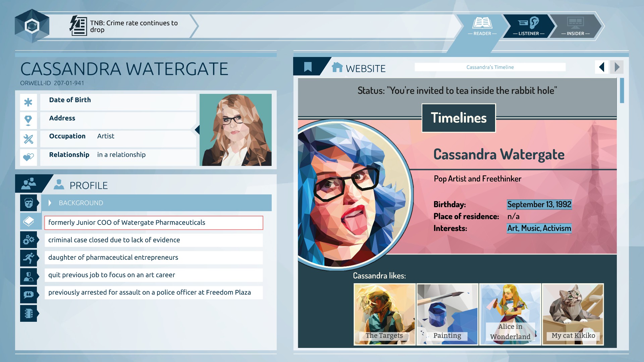Click the TNB crime rate news headline
This screenshot has width=644, height=362.
[x=134, y=26]
